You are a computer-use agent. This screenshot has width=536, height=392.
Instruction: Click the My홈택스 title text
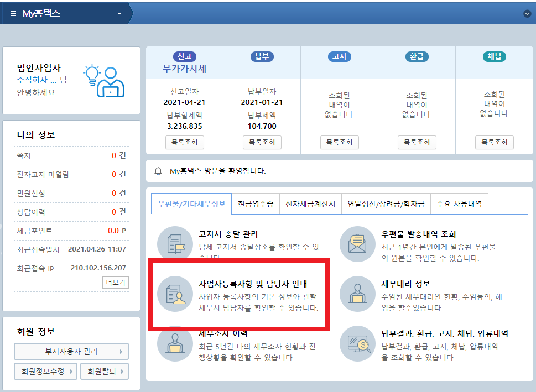click(x=41, y=13)
